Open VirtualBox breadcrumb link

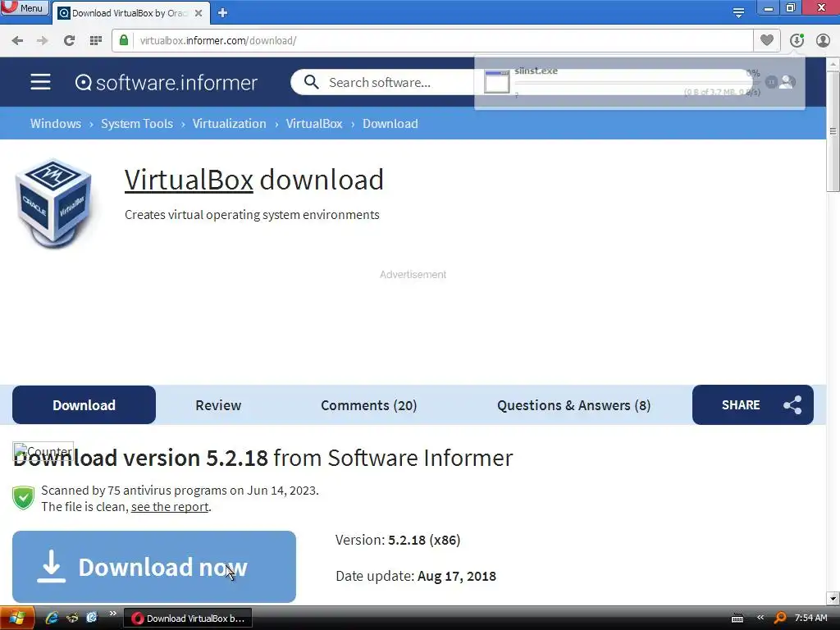pos(314,124)
